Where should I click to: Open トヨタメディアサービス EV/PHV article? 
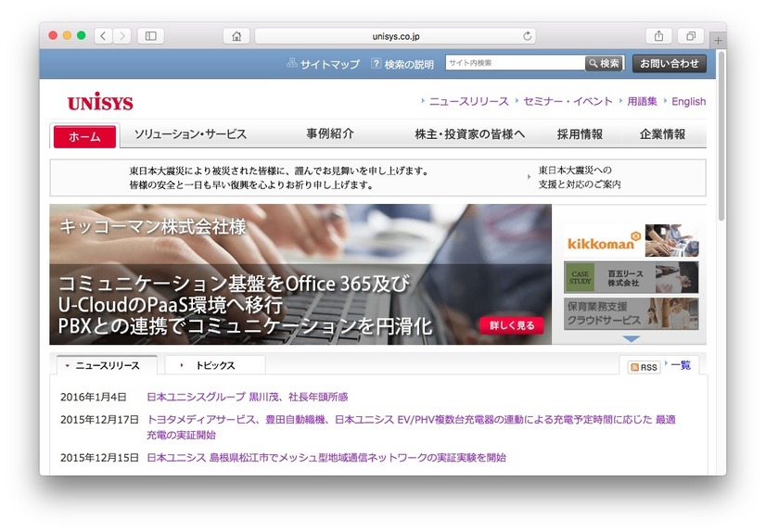coord(411,427)
